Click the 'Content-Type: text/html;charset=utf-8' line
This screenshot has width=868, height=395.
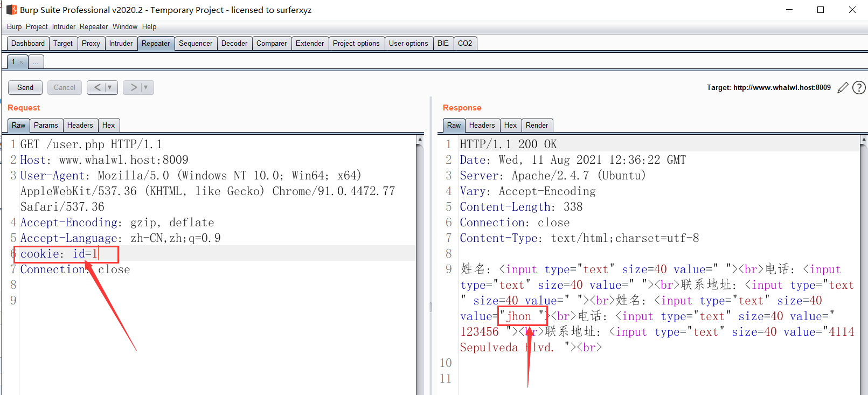(579, 238)
